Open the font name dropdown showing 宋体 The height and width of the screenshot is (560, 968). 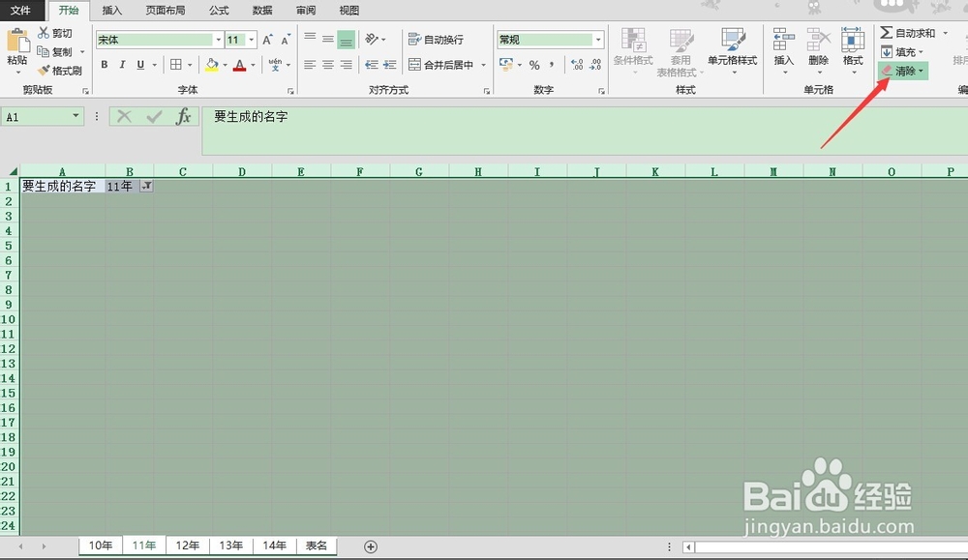[218, 40]
